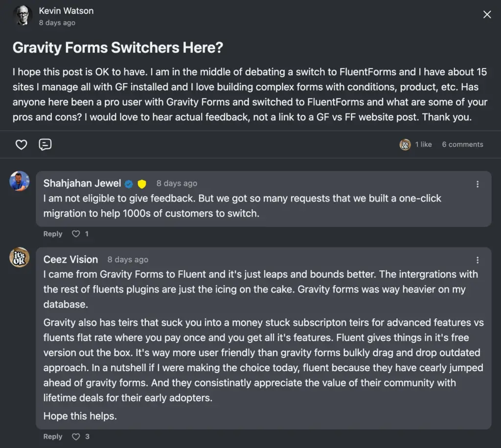Image resolution: width=501 pixels, height=448 pixels.
Task: Open the comment bubble icon under post
Action: tap(45, 145)
